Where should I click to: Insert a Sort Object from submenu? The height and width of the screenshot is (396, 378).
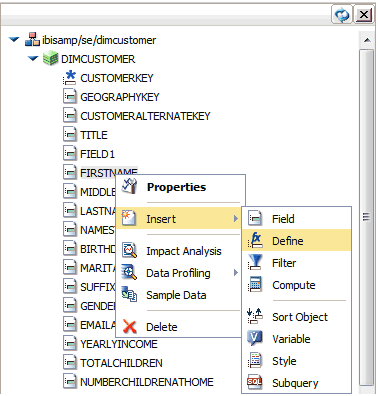click(x=297, y=317)
